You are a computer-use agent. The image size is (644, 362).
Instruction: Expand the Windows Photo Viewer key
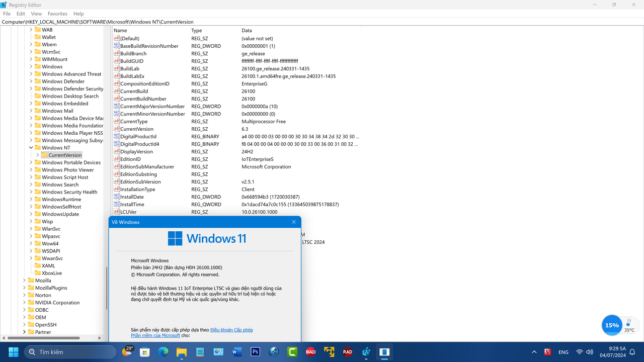point(31,170)
